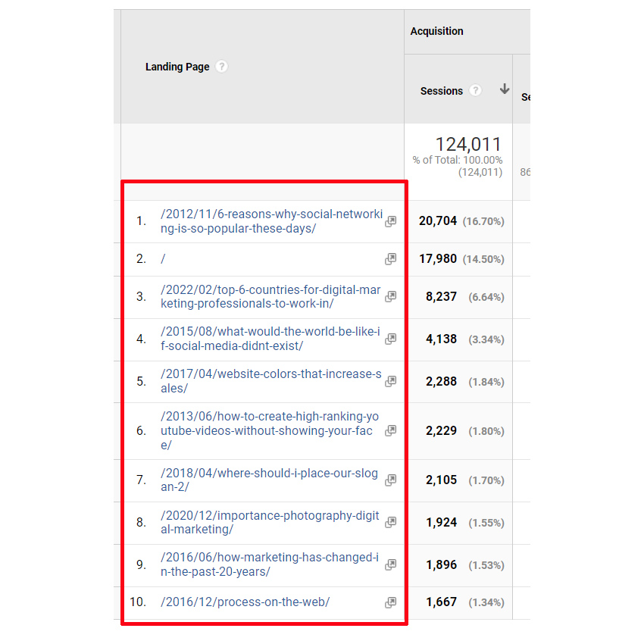
Task: Open how-marketing-has-changed link
Action: tap(270, 564)
